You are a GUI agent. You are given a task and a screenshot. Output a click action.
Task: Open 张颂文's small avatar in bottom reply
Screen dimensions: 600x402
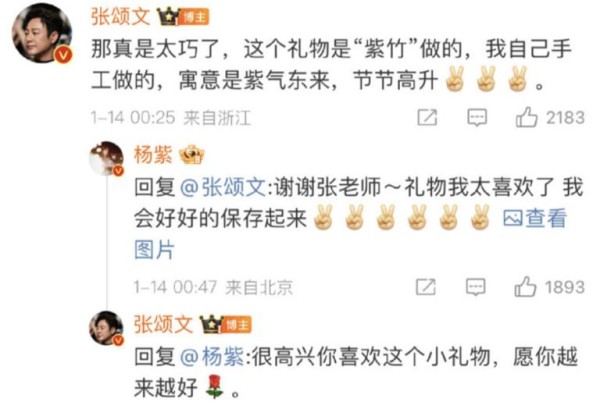[x=106, y=328]
